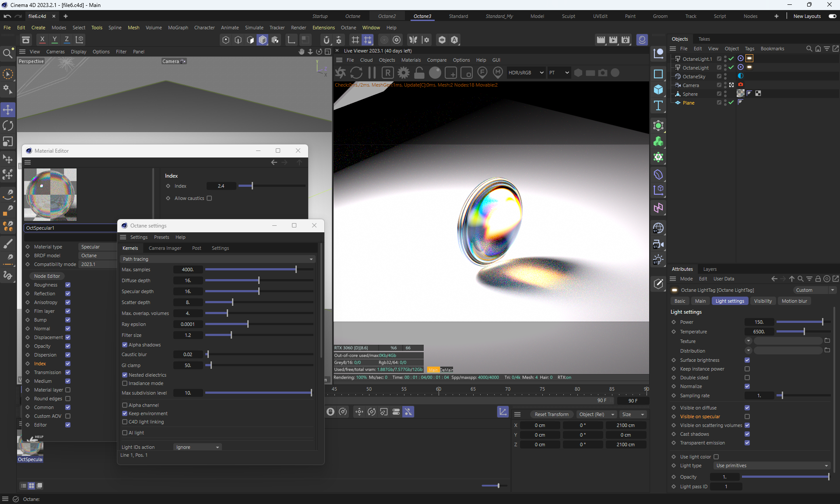Search in Objects manager
Screen dimensions: 840x504
click(809, 49)
